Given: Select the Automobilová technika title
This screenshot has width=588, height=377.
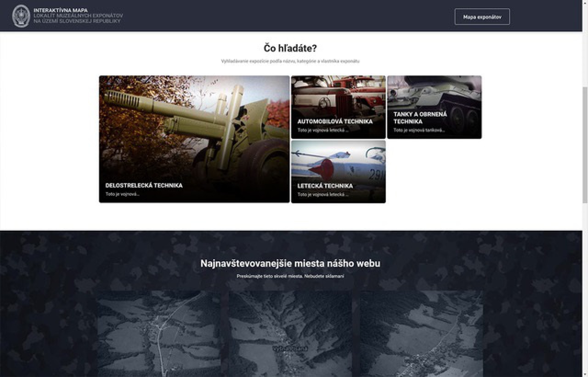Looking at the screenshot, I should (335, 121).
